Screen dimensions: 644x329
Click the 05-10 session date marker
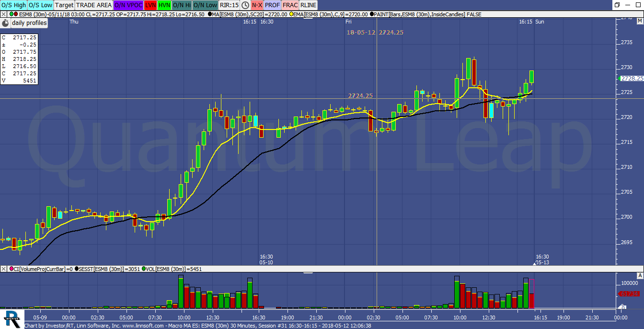266,262
